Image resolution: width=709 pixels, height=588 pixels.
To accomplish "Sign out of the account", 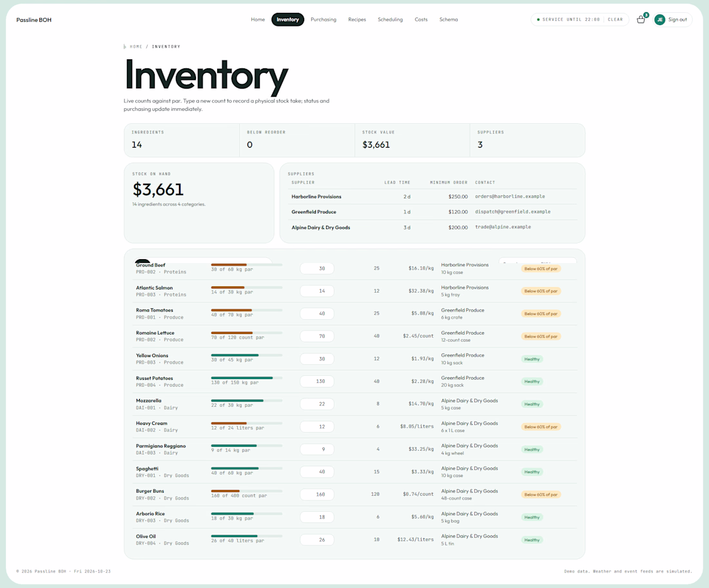I will coord(677,19).
